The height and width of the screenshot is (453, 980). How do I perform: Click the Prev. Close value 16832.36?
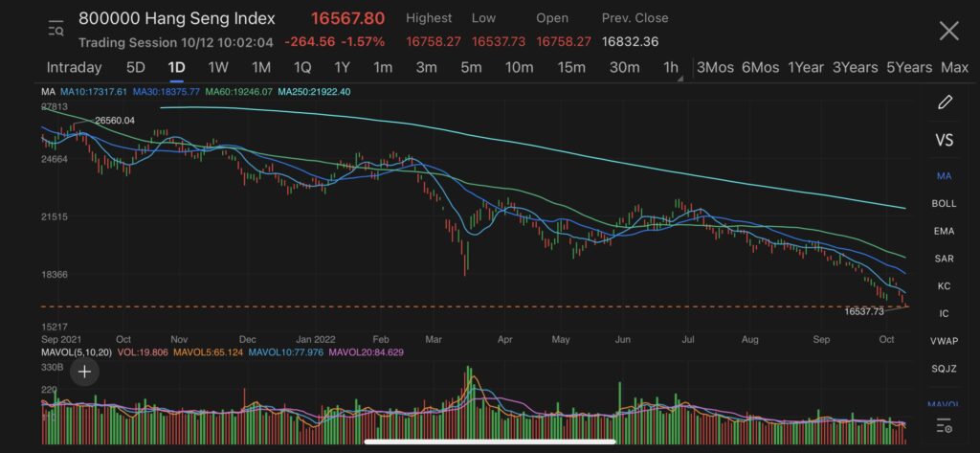630,42
